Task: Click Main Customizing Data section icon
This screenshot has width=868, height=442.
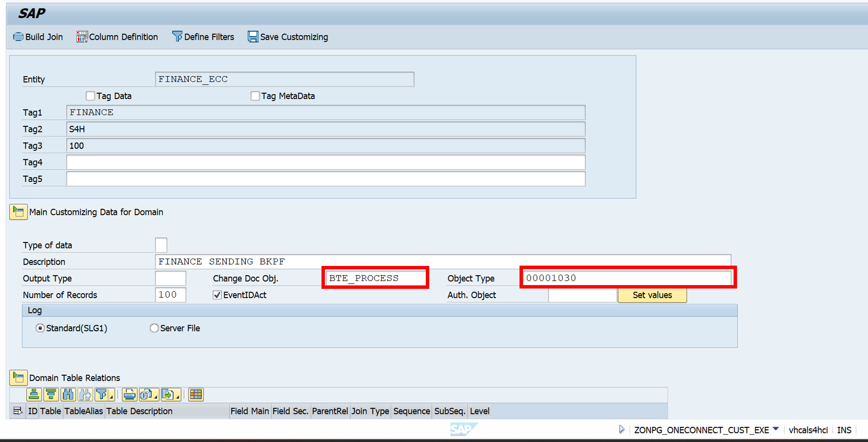Action: click(x=18, y=212)
